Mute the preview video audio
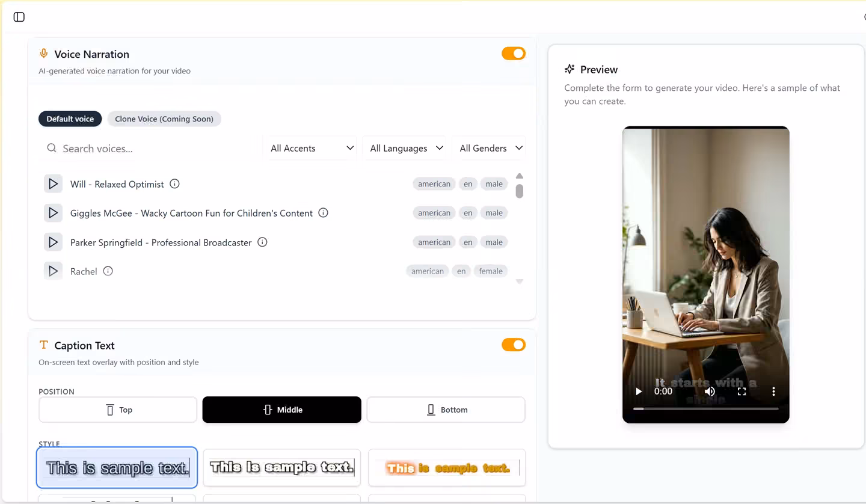The height and width of the screenshot is (504, 866). coord(710,392)
